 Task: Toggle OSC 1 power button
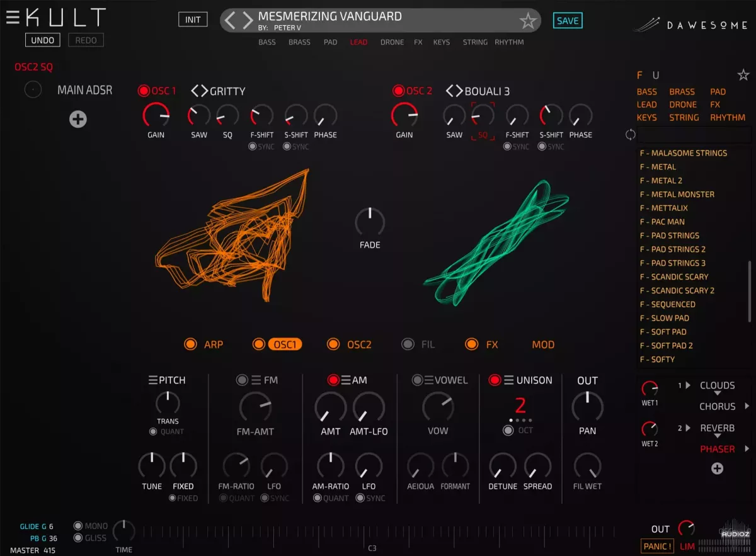pyautogui.click(x=143, y=91)
